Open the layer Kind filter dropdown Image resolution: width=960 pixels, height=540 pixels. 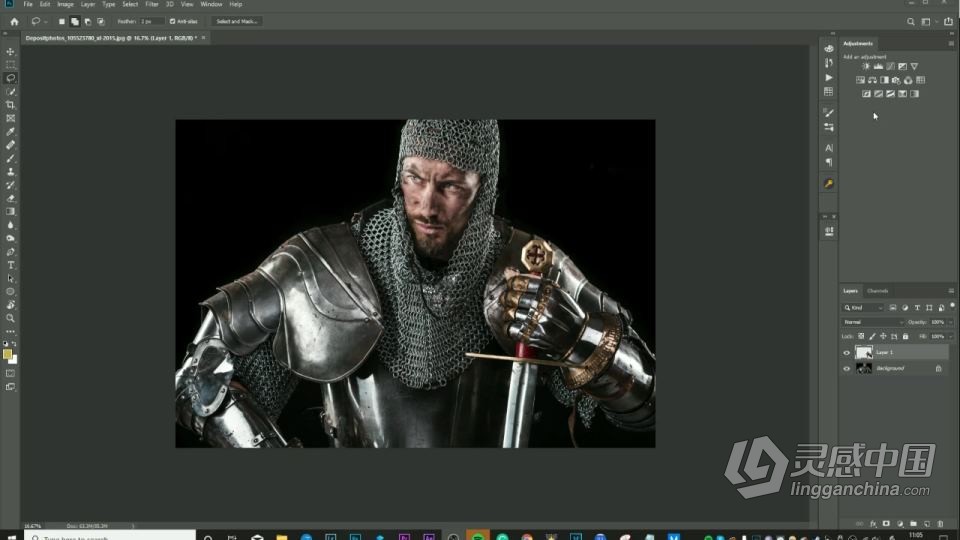863,308
